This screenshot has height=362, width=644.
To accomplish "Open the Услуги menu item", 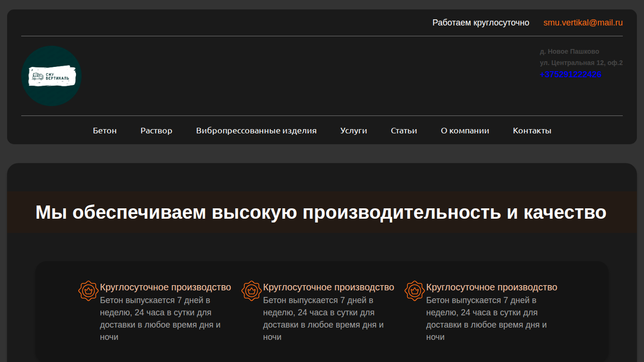I will (354, 131).
